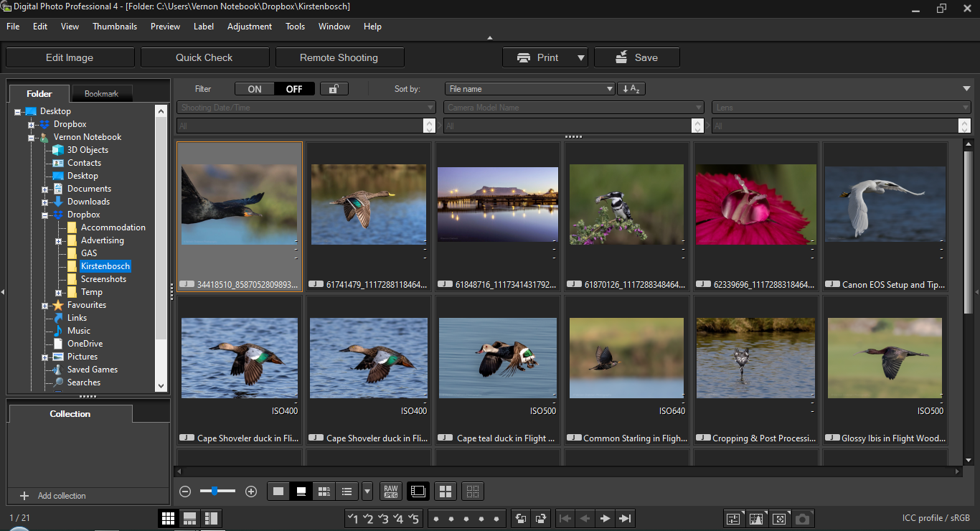Switch to thumbnail list view mode
The image size is (980, 531).
pyautogui.click(x=347, y=492)
